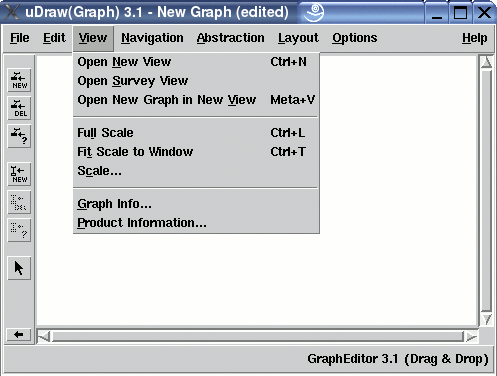
Task: Close the open View menu
Action: (x=93, y=38)
